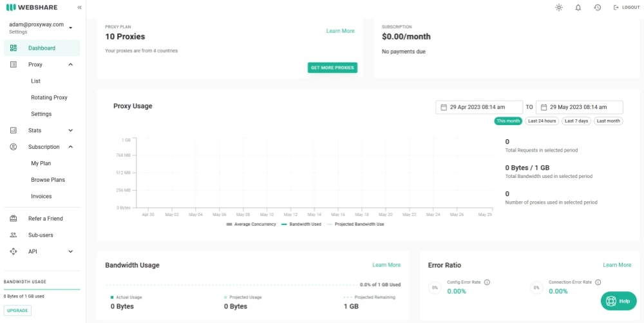The height and width of the screenshot is (323, 644).
Task: Toggle Bandwidth Used legend series
Action: 301,224
